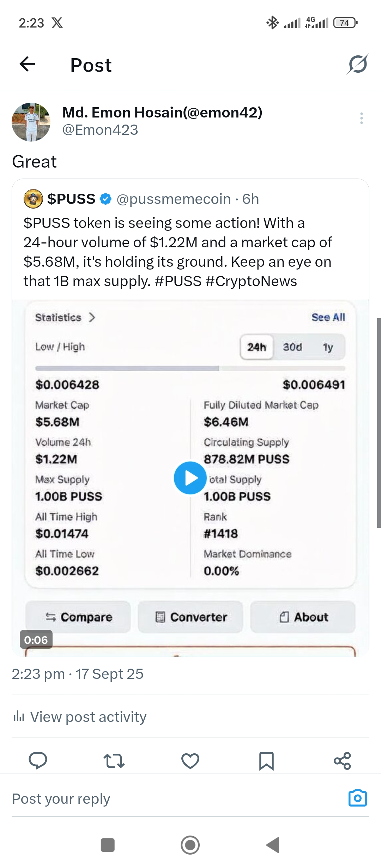
Task: Open the Grok slash-circle icon
Action: coord(358,64)
